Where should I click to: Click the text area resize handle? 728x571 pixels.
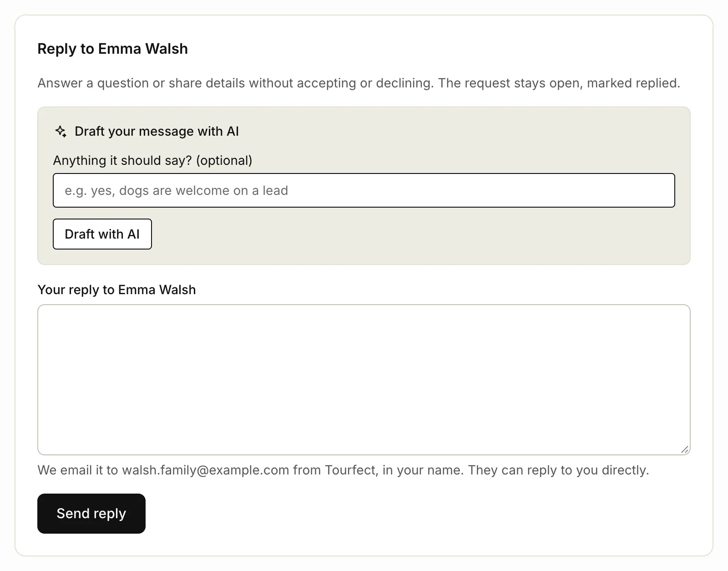(x=685, y=449)
